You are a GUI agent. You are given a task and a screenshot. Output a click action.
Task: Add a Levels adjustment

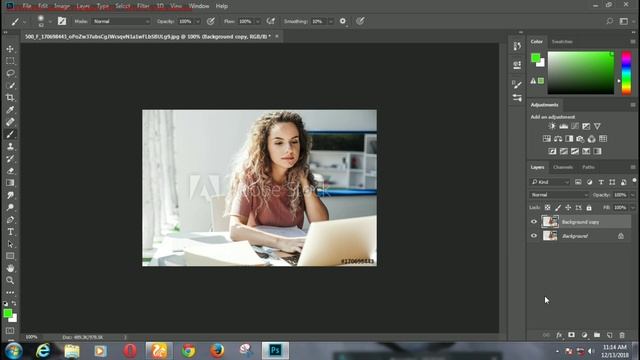click(x=563, y=126)
